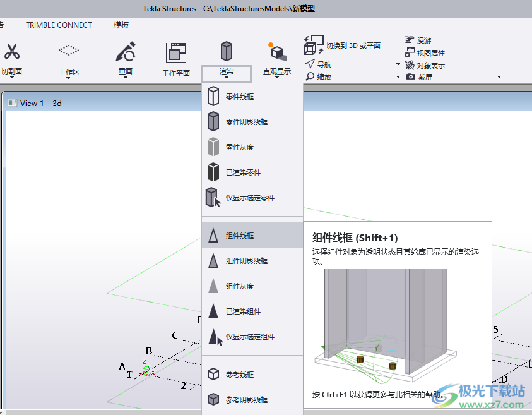The height and width of the screenshot is (415, 532).
Task: Select 仅显示选定零件 option
Action: coord(252,198)
